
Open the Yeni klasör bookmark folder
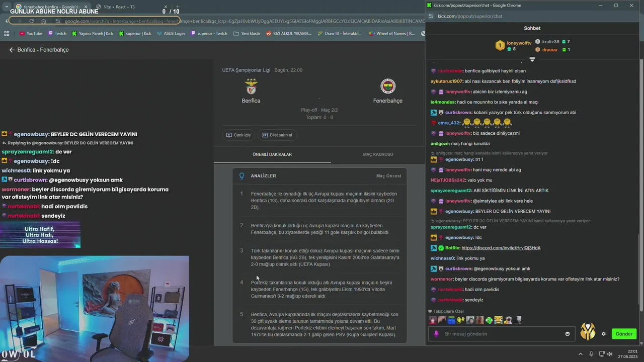coord(247,33)
